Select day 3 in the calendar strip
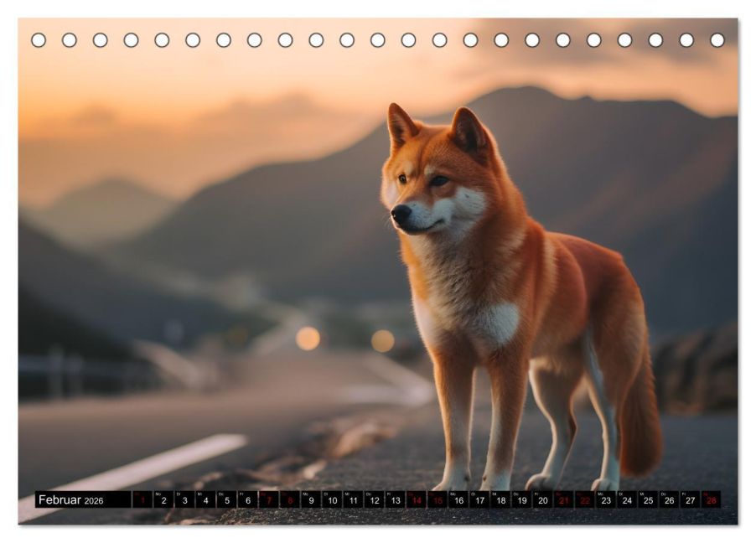This screenshot has height=543, width=756. click(184, 499)
